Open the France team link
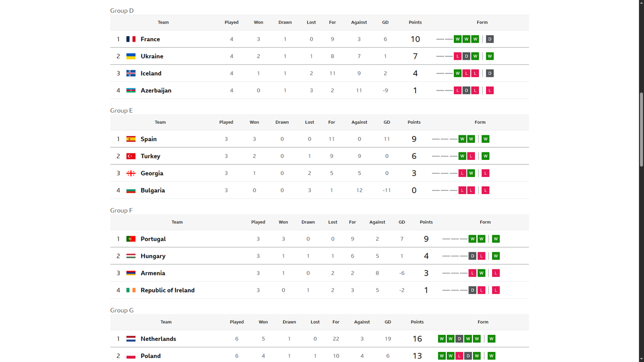Screen dimensions: 644x362 pyautogui.click(x=150, y=39)
